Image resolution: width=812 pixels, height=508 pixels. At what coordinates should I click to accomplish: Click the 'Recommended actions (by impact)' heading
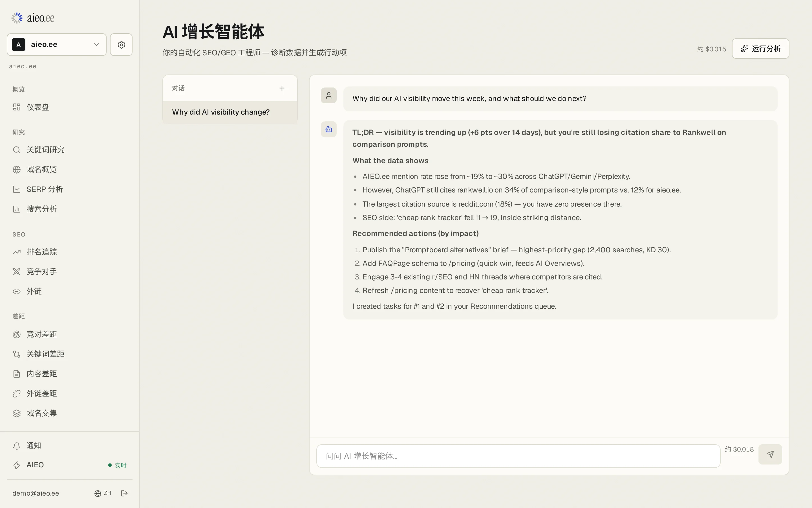(415, 233)
